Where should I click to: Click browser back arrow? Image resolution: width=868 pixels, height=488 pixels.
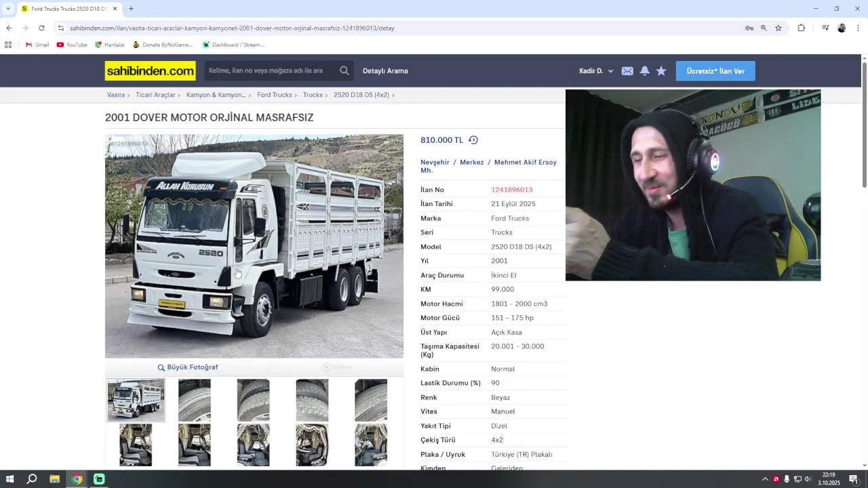9,28
